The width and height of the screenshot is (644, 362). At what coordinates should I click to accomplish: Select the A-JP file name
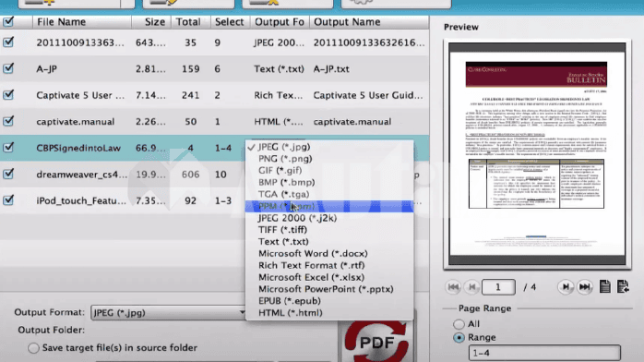point(46,68)
